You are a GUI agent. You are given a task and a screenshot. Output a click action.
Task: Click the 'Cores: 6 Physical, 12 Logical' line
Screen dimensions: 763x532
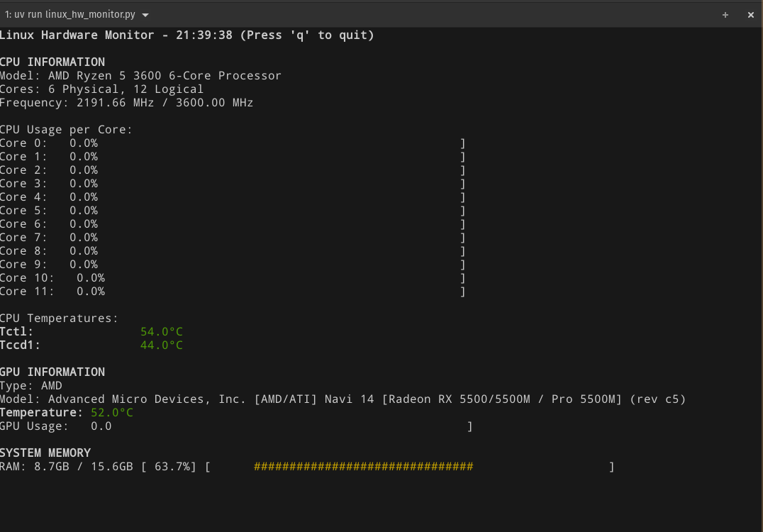101,89
